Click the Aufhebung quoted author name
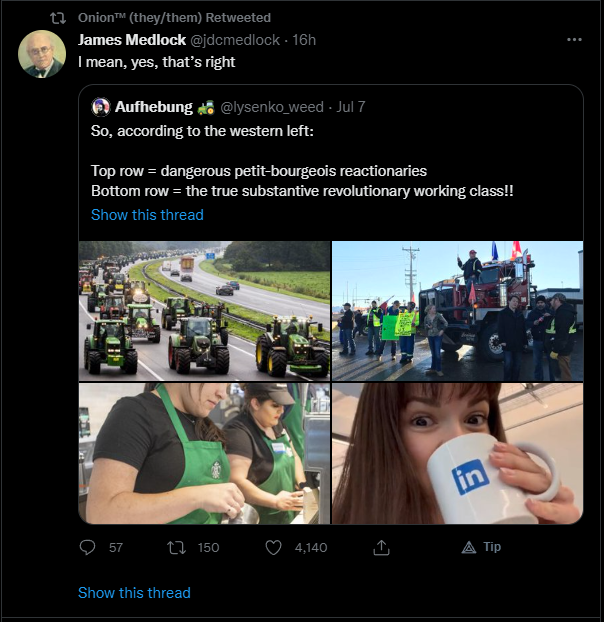Screen dimensions: 604x622 point(154,107)
